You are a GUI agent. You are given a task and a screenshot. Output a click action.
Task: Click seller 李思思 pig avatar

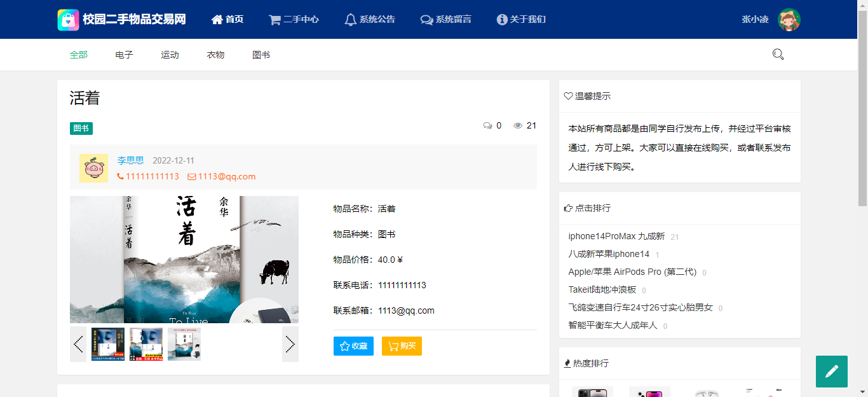tap(93, 168)
